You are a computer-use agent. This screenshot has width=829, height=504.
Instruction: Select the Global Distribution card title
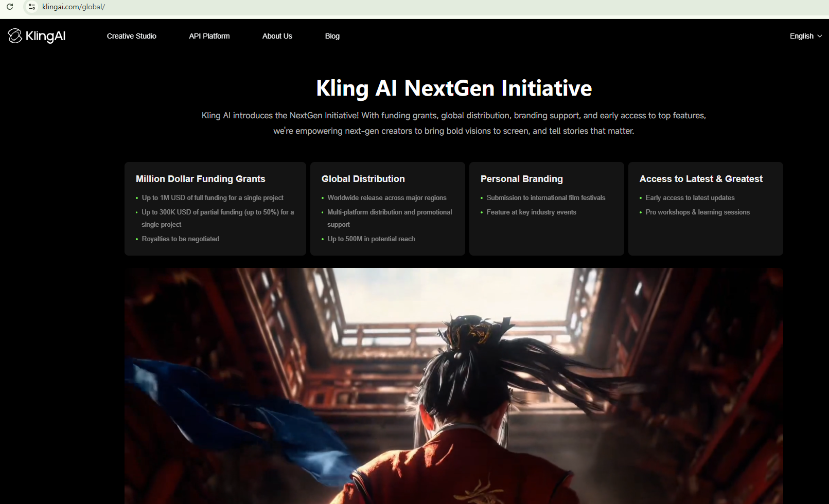[363, 179]
